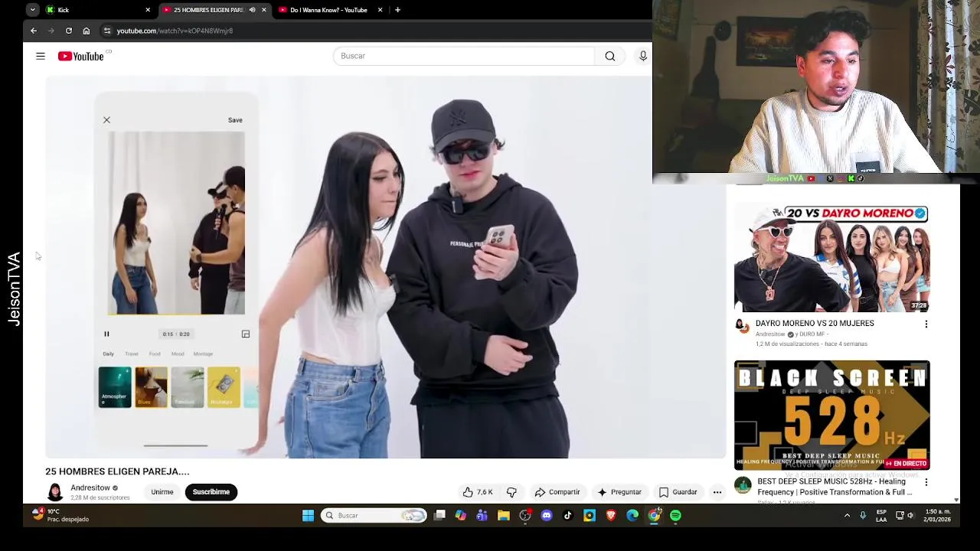Open Andresitow channel name link
The image size is (980, 551).
point(90,487)
